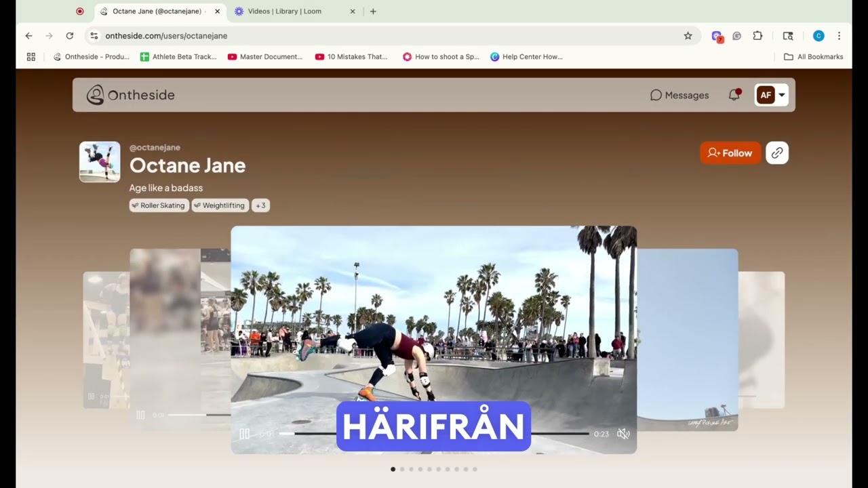Click the Ontheside logo in header
Screen dimensions: 868x488
pyautogui.click(x=131, y=95)
